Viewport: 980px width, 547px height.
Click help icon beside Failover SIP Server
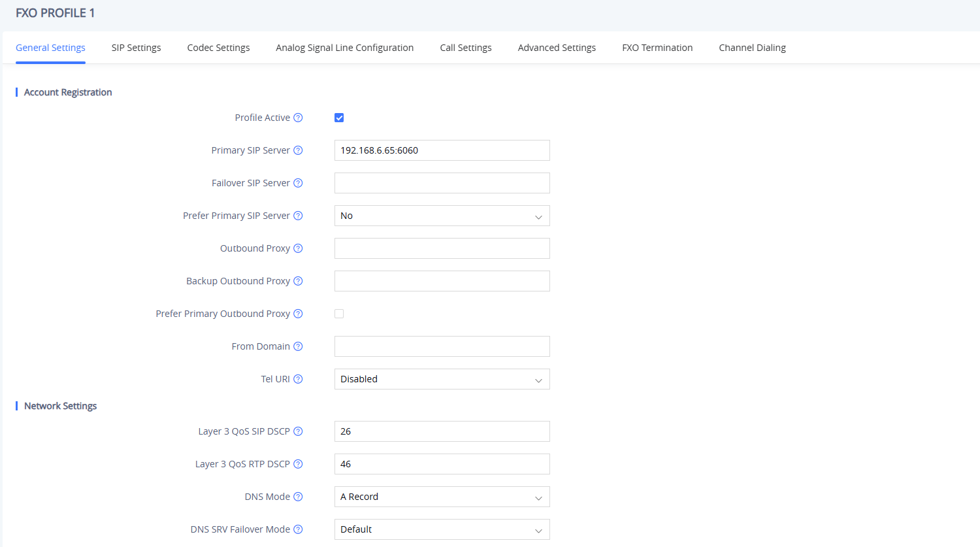point(298,183)
